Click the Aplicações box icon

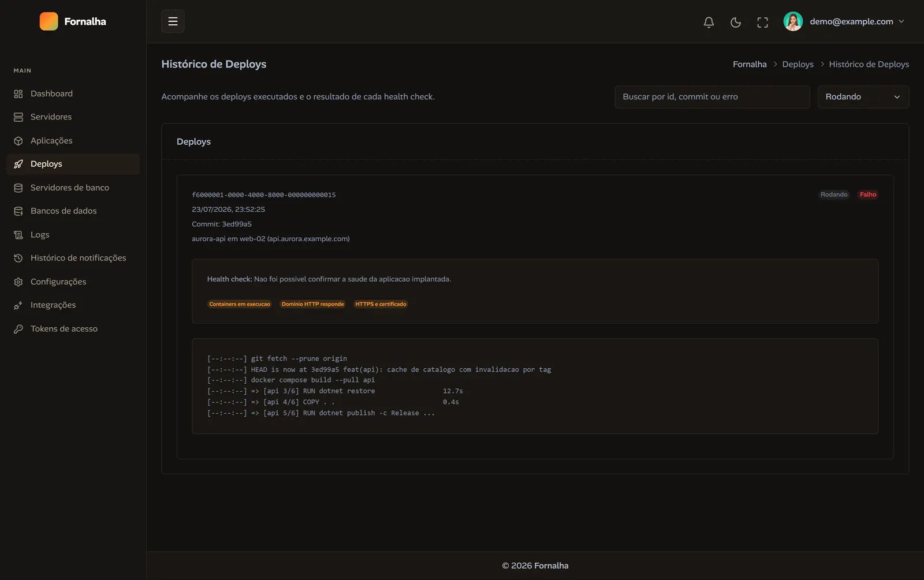(18, 141)
